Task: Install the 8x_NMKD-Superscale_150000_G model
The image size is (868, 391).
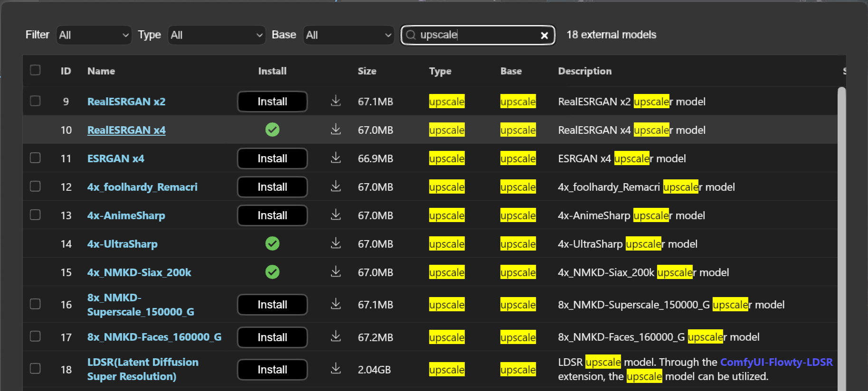Action: pos(272,305)
